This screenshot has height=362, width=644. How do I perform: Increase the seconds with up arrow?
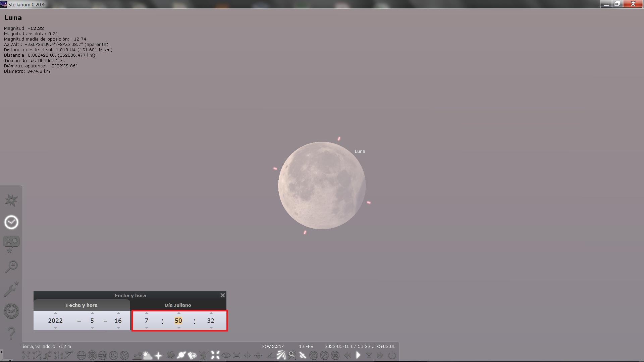[x=211, y=313]
